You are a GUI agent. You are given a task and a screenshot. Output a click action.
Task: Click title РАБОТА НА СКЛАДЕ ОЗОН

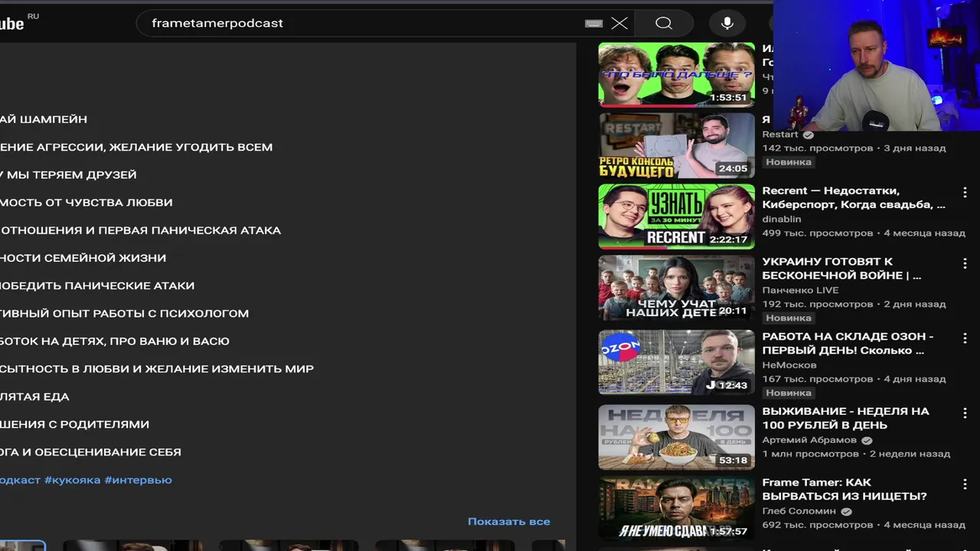848,343
